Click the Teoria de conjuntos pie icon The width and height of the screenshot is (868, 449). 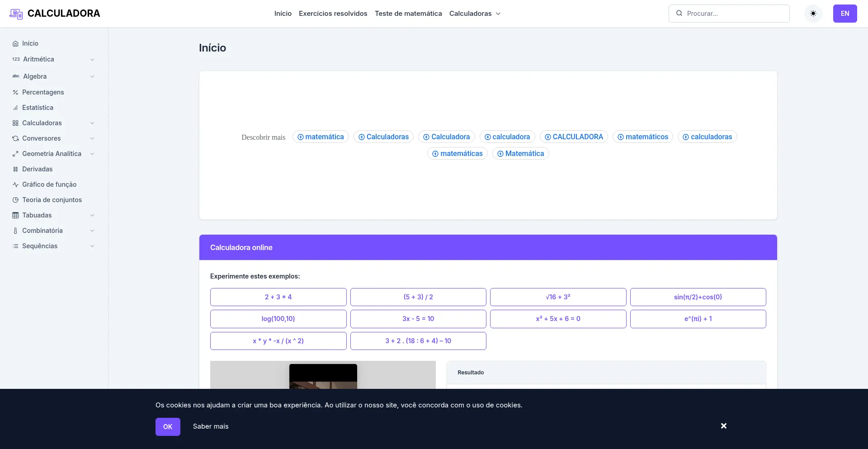click(x=15, y=200)
